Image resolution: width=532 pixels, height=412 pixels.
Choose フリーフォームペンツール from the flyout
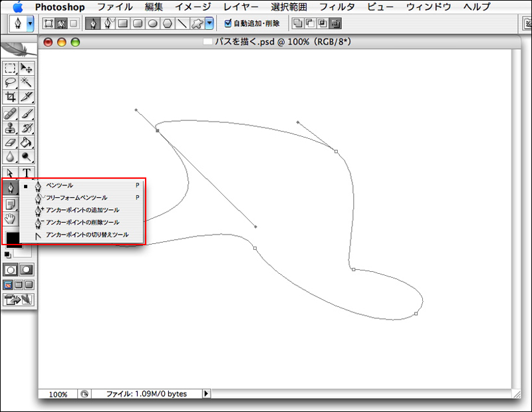click(x=76, y=197)
